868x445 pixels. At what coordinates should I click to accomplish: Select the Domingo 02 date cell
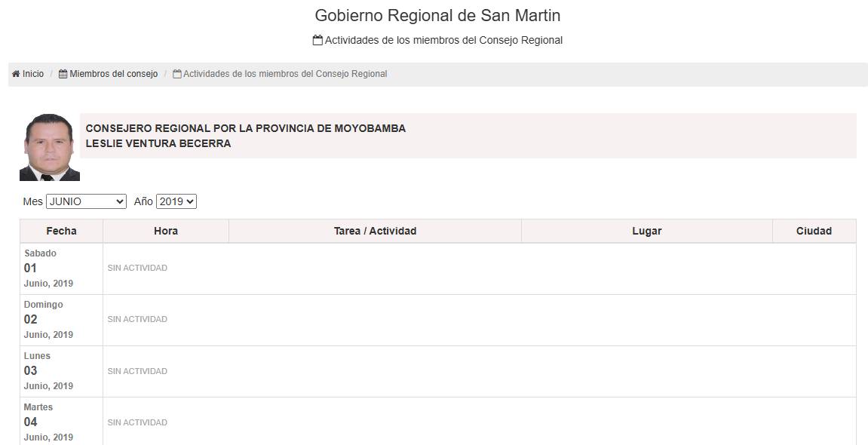pos(61,320)
